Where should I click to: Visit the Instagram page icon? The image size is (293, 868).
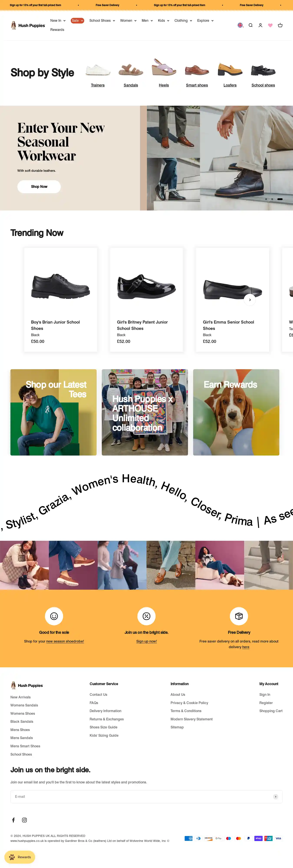[25, 820]
